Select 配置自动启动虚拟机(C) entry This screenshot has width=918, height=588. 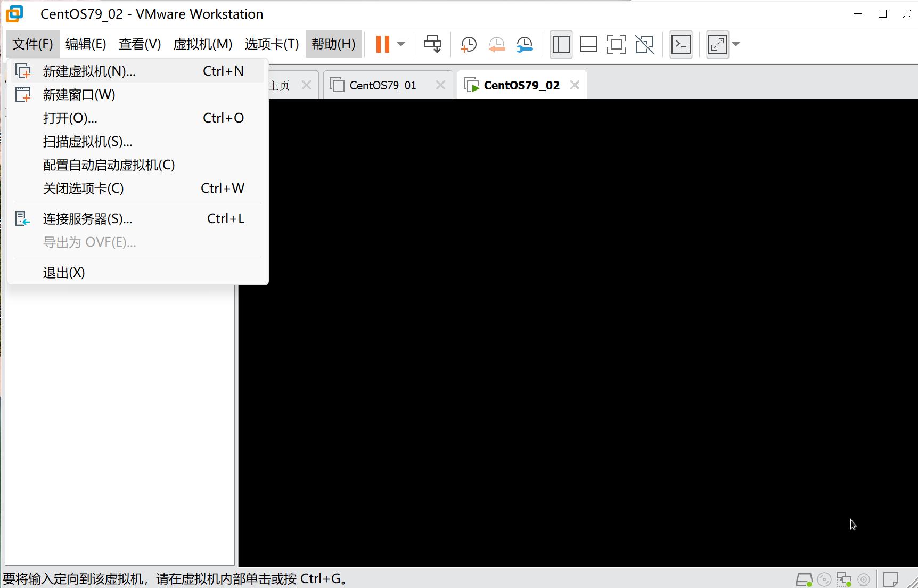(x=137, y=165)
